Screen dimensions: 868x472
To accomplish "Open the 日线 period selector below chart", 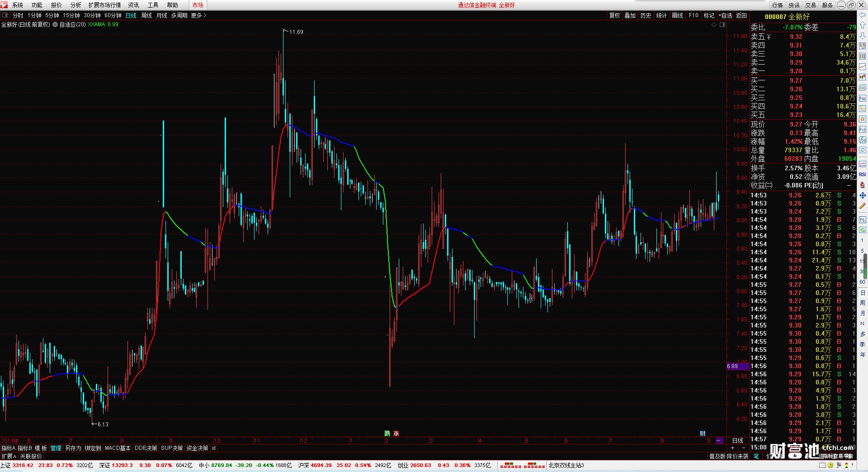I will click(738, 440).
